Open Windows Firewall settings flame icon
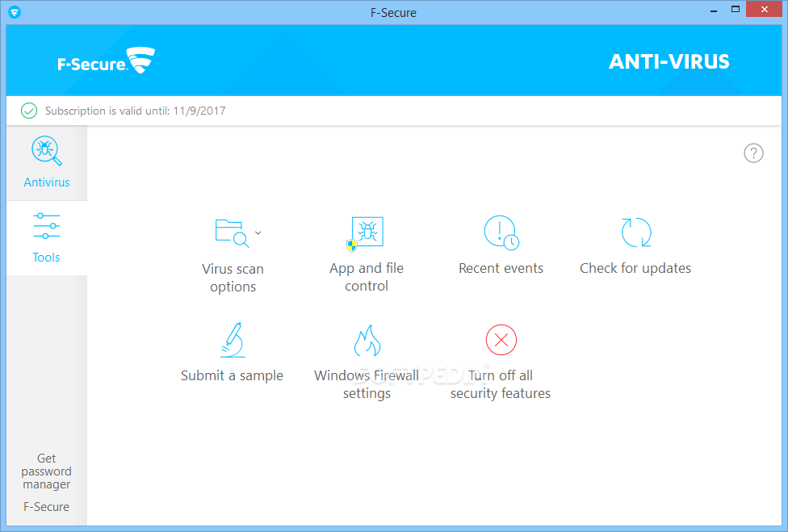This screenshot has height=532, width=788. point(367,340)
